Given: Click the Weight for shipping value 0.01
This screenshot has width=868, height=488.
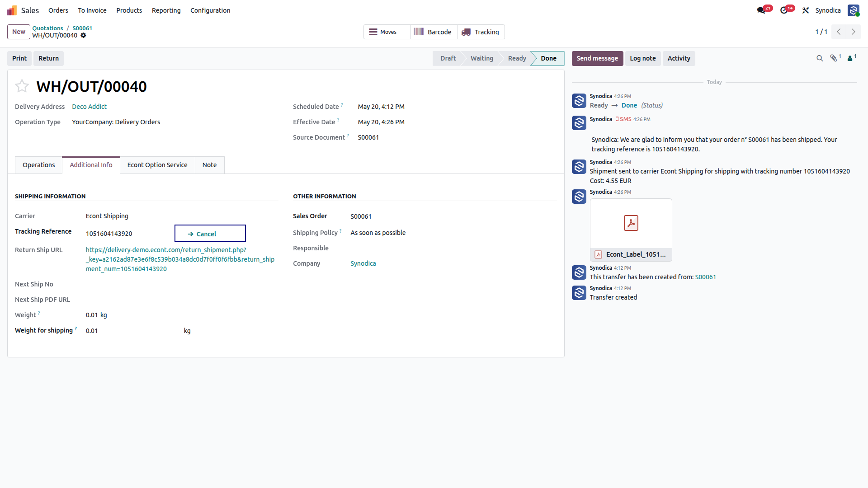Looking at the screenshot, I should 92,331.
